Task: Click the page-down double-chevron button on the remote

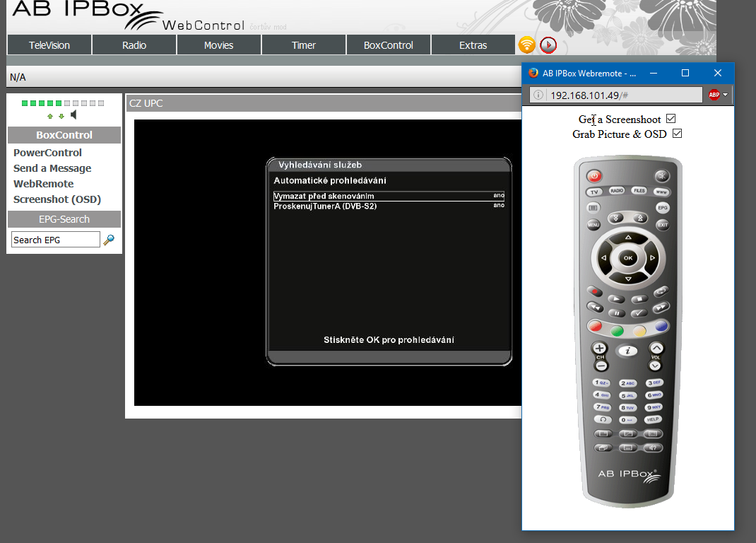Action: (615, 218)
